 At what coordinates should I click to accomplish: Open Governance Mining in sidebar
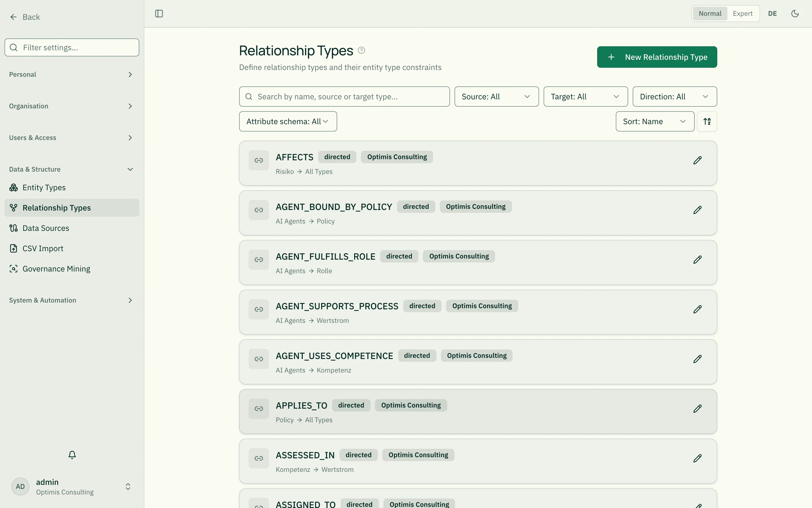[72, 269]
